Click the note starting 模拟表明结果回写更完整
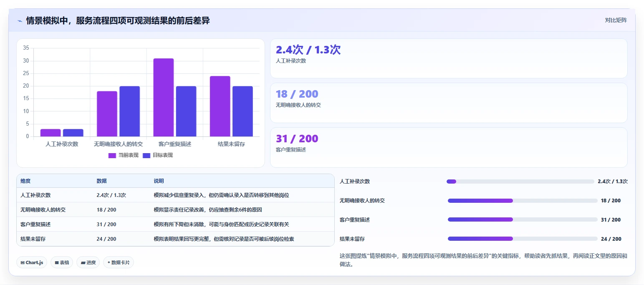The width and height of the screenshot is (644, 285). 224,239
